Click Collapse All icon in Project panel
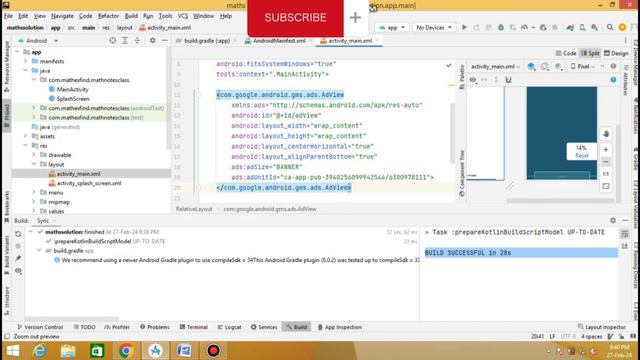 coord(137,40)
